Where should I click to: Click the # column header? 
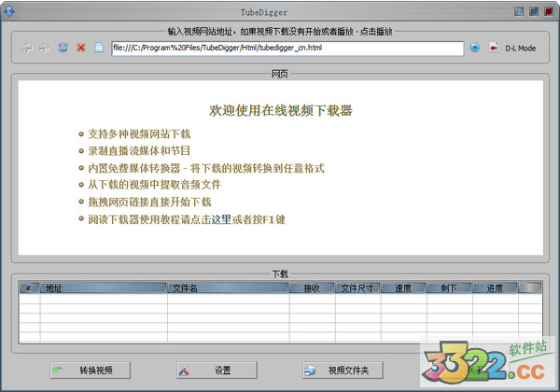click(29, 287)
